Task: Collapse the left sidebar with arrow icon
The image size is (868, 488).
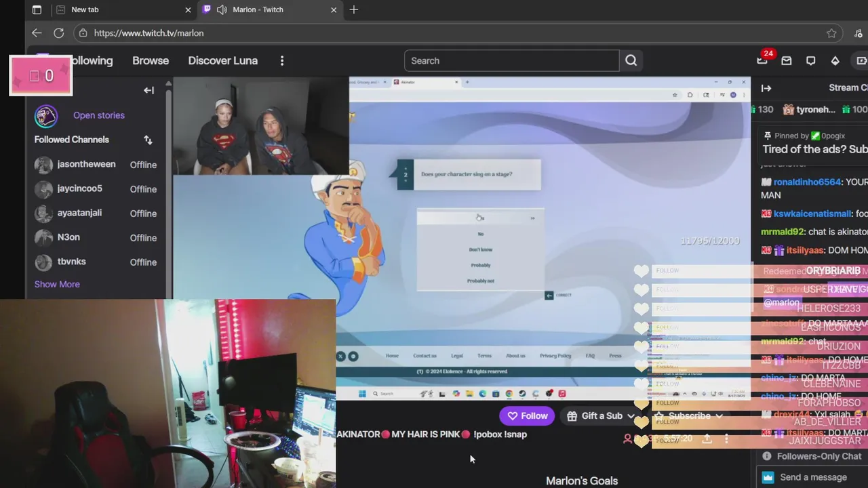Action: click(x=149, y=90)
